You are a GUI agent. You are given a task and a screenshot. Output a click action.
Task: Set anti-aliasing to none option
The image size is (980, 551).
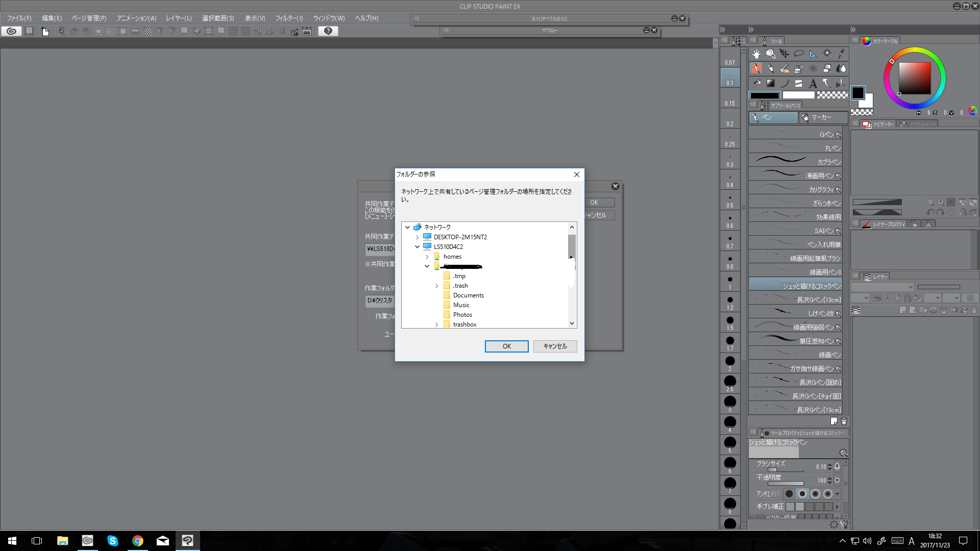point(789,493)
